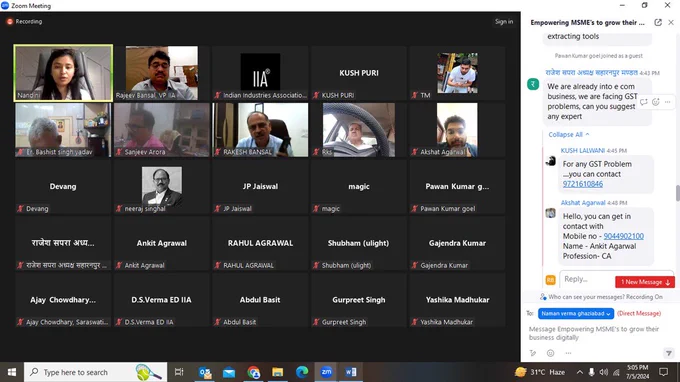Select Devang participant tile
Screen dimensions: 680x382
tap(63, 186)
